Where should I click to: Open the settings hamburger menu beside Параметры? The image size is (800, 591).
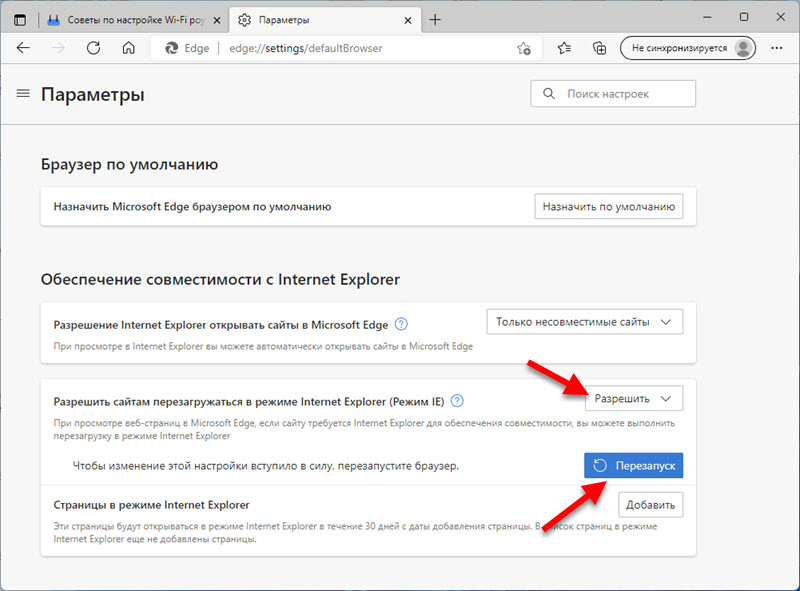pos(24,94)
